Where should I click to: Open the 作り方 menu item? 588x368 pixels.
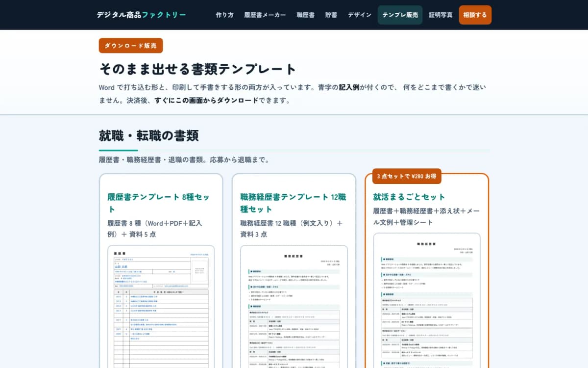(x=224, y=15)
